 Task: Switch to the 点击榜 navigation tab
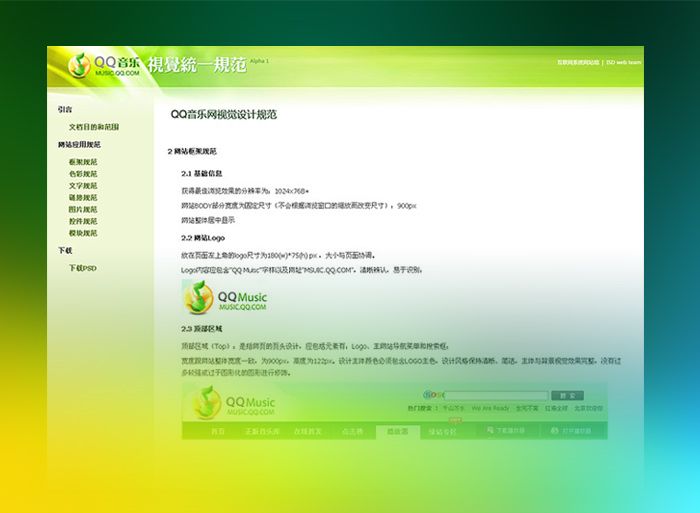tap(352, 431)
